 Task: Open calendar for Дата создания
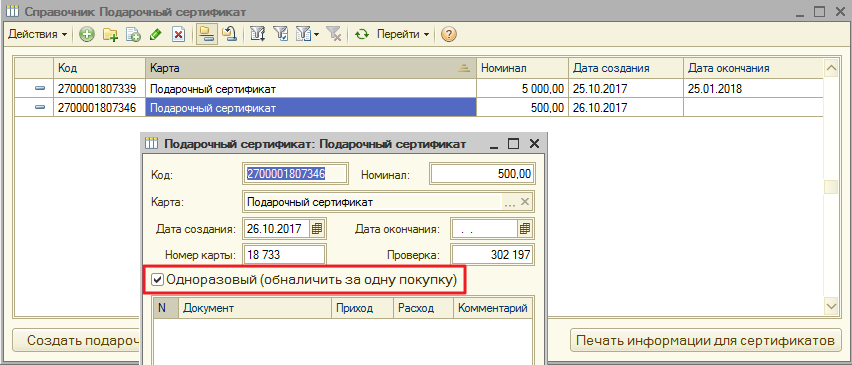coord(317,229)
